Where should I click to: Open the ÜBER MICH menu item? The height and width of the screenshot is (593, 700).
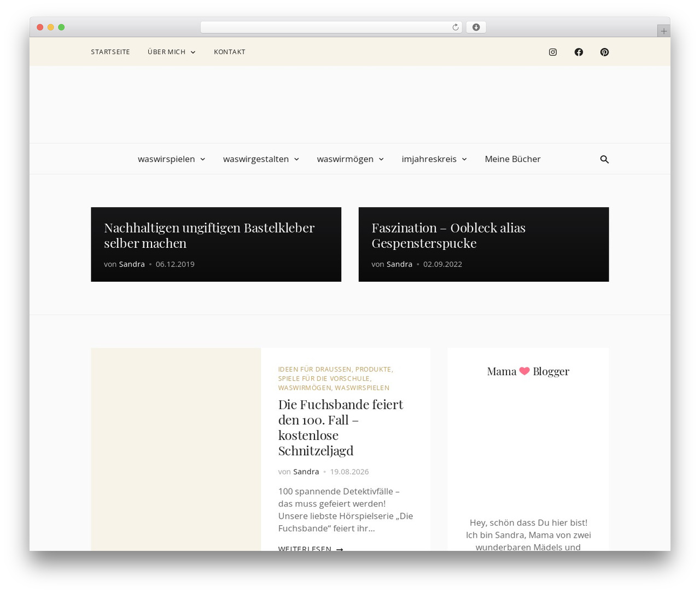click(166, 52)
